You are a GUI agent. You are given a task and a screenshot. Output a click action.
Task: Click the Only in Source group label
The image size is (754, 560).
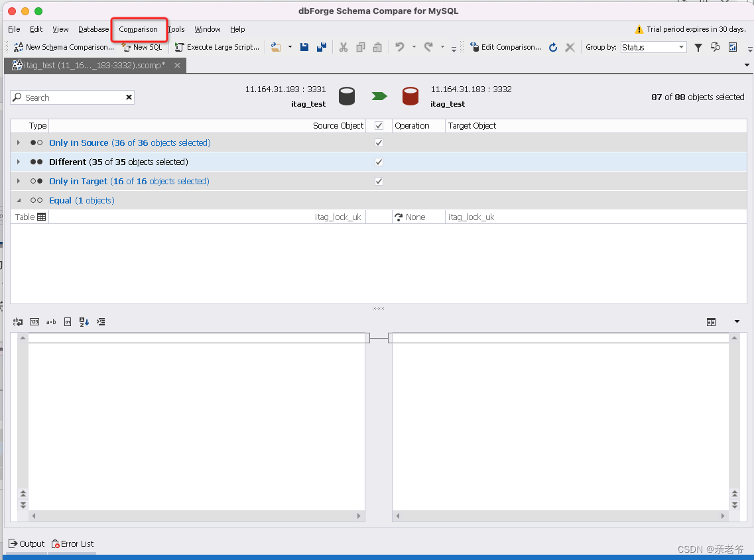pos(130,142)
